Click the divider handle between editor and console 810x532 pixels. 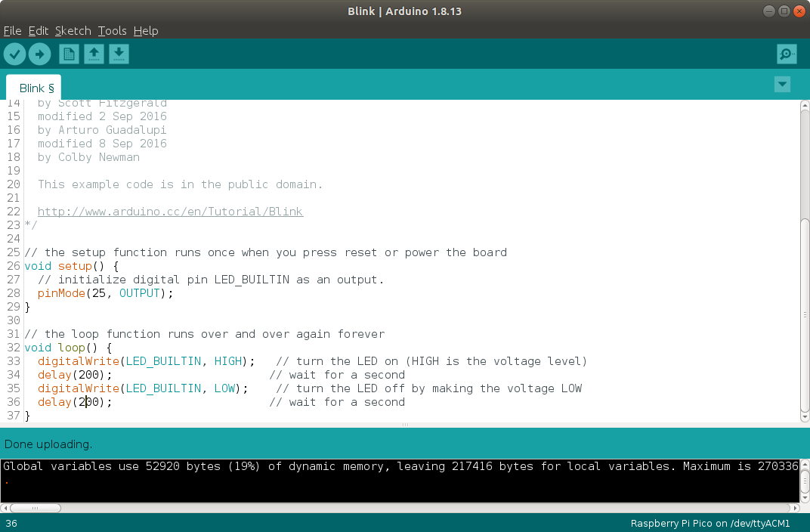tap(405, 425)
